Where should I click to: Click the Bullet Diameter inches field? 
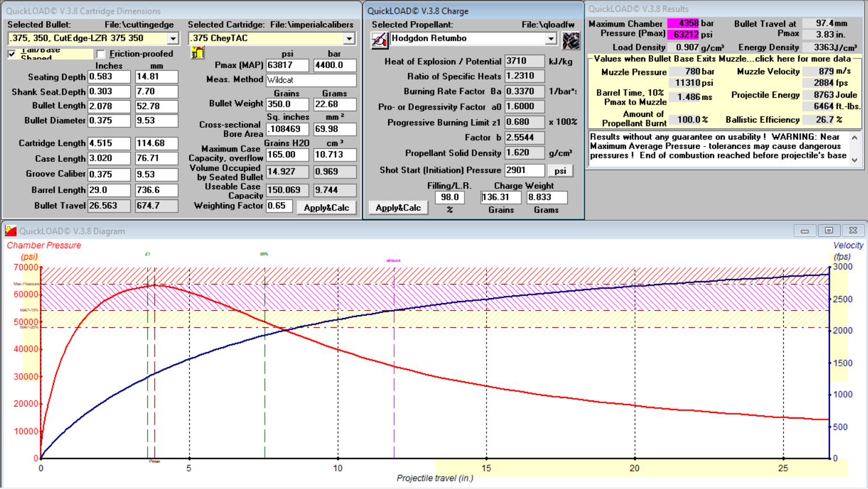coord(109,120)
